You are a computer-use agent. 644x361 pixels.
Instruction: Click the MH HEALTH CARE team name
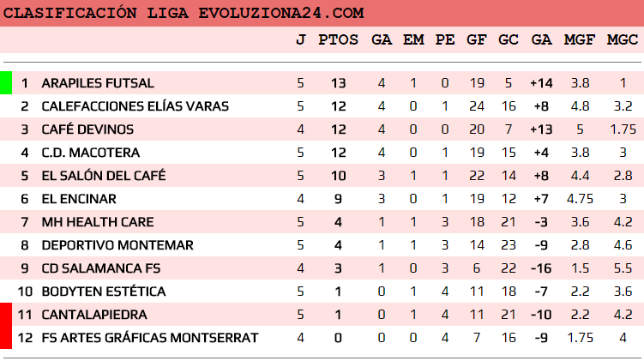[98, 222]
